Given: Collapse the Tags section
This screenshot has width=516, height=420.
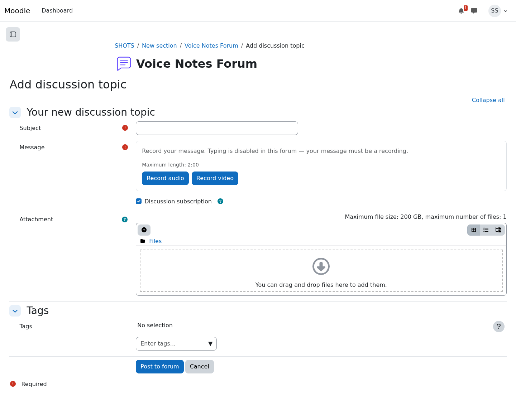Looking at the screenshot, I should (15, 311).
